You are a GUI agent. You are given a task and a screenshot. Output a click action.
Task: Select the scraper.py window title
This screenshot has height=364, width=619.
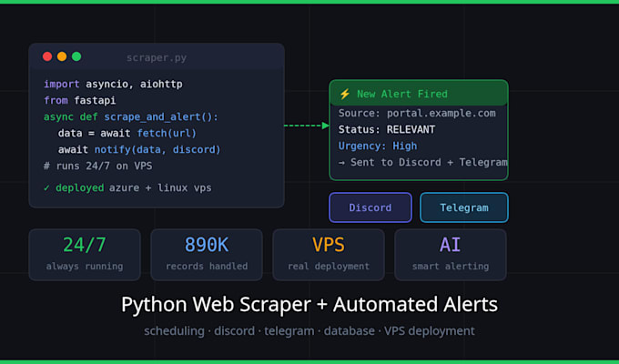[x=157, y=57]
